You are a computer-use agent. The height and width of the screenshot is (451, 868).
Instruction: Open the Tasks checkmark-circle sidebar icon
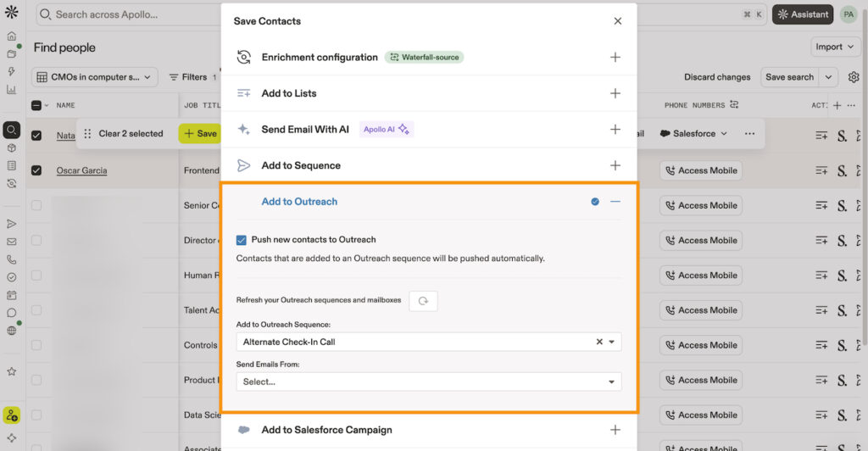pos(11,276)
